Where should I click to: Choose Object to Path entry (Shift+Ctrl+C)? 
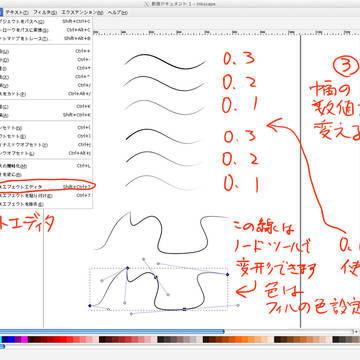[46, 22]
